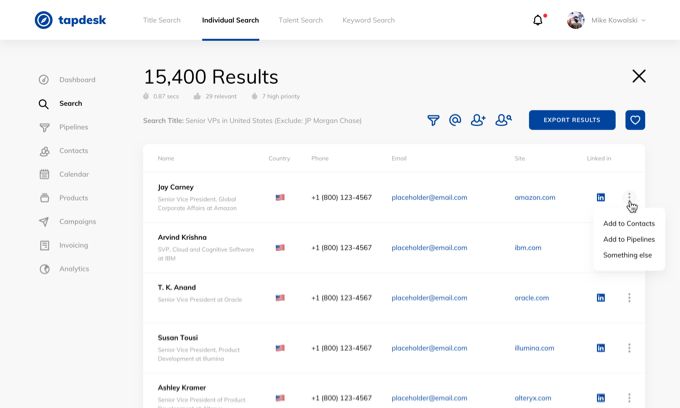Open T. K. Anand's three-dot menu
The width and height of the screenshot is (680, 408).
click(x=629, y=298)
